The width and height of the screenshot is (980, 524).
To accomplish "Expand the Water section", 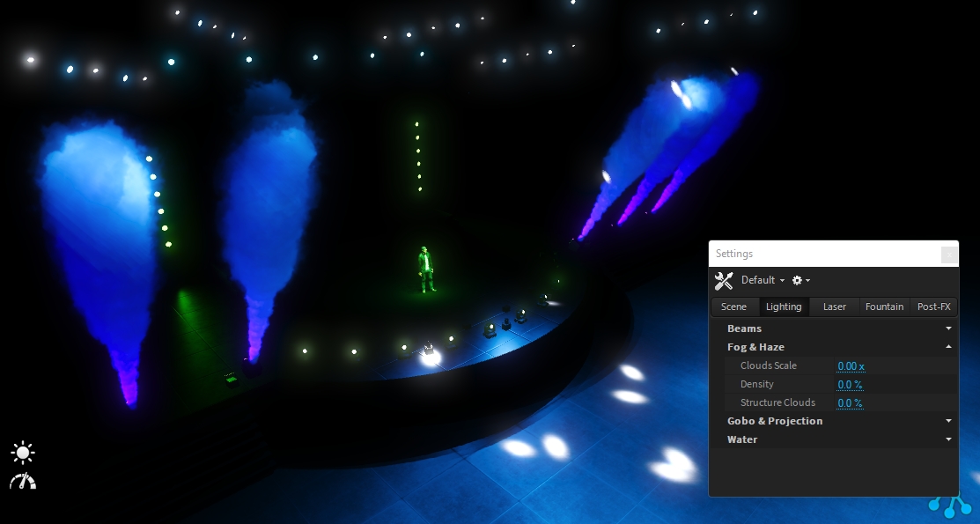I will click(834, 439).
